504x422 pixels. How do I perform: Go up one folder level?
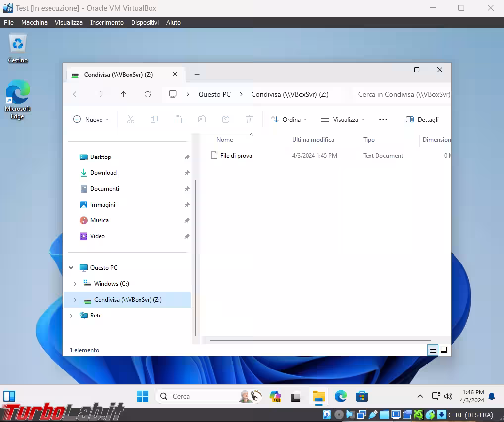[124, 94]
